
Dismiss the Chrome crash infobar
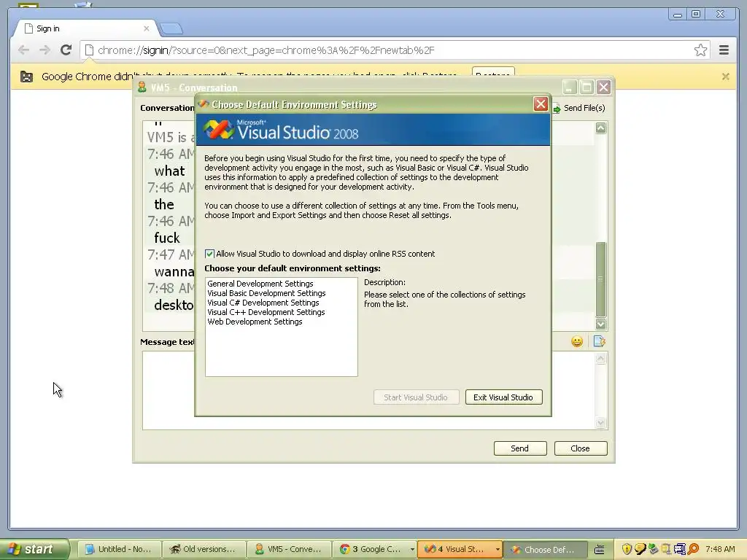pyautogui.click(x=726, y=76)
